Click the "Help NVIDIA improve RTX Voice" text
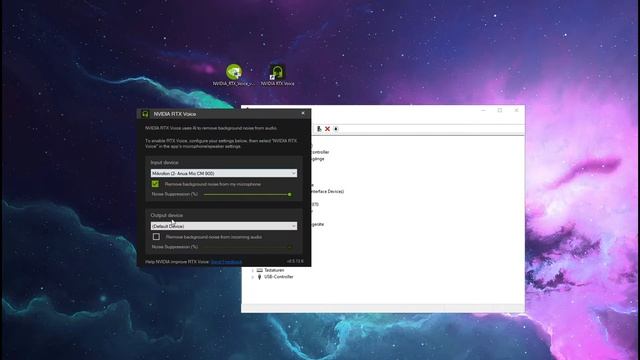 177,262
